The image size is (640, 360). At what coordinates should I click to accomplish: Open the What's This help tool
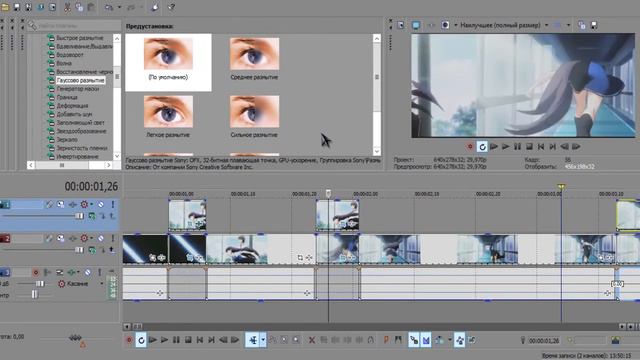click(172, 7)
